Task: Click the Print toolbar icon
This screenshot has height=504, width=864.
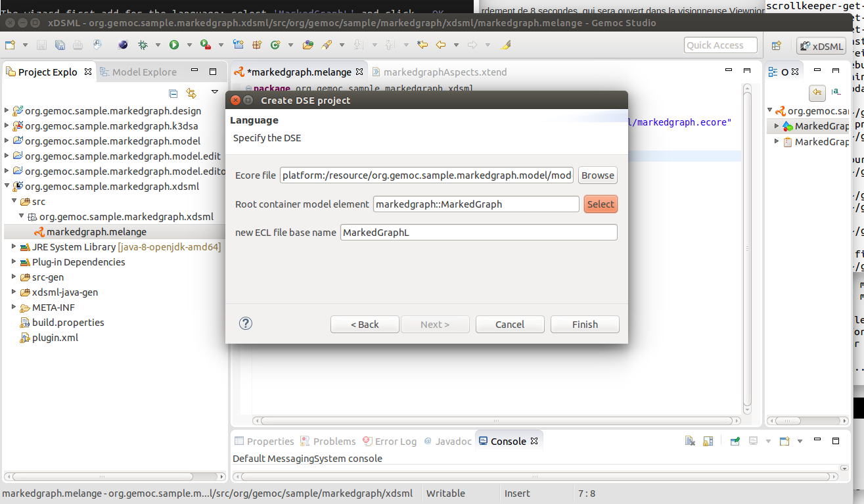Action: point(78,45)
